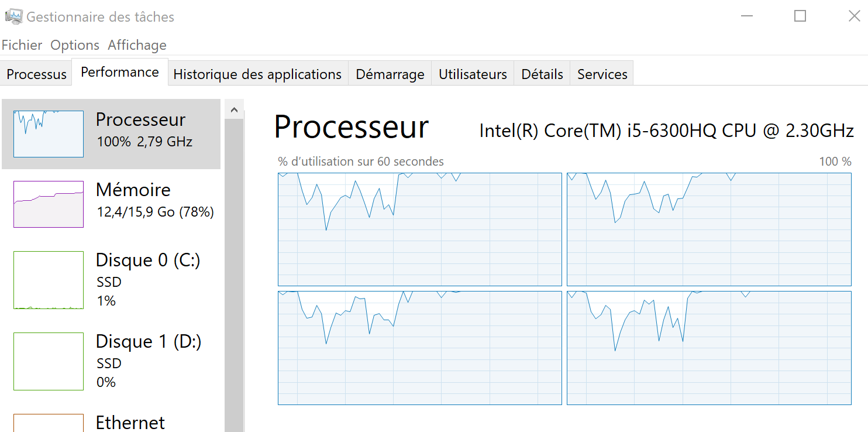Switch to the Utilisateurs tab

472,74
